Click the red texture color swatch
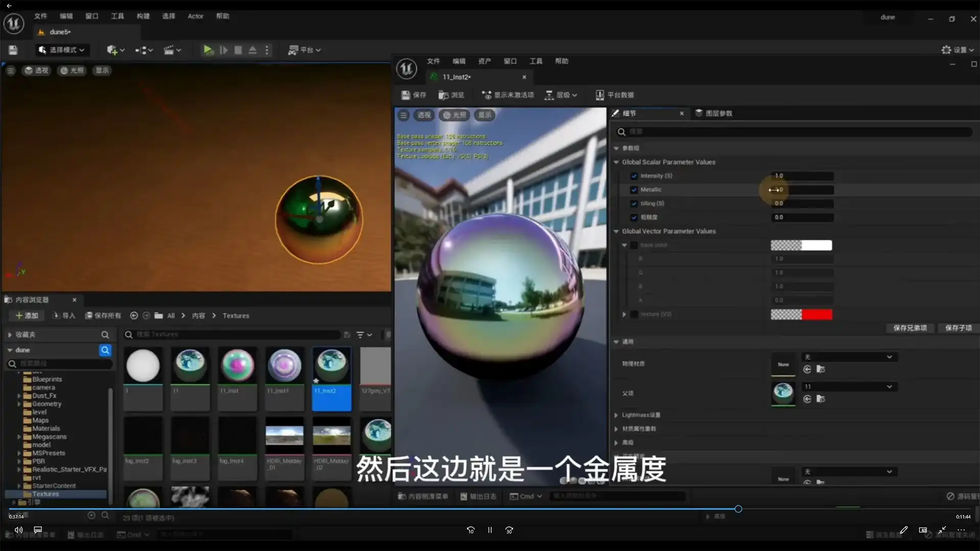This screenshot has height=551, width=980. coord(817,314)
